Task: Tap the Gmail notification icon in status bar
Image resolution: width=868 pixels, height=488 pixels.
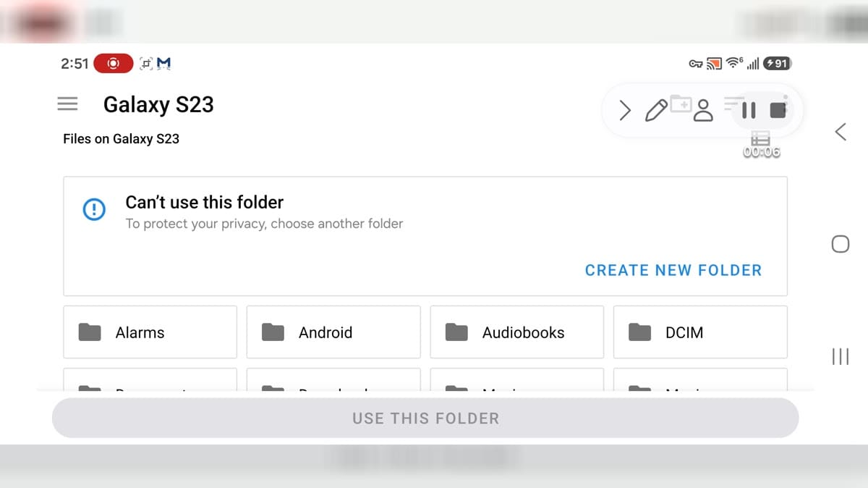Action: pos(164,63)
